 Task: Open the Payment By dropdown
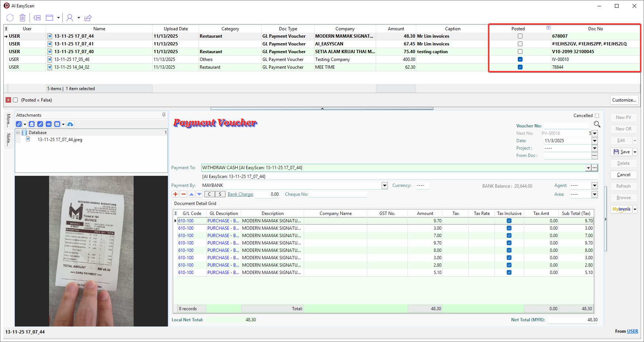tap(385, 185)
